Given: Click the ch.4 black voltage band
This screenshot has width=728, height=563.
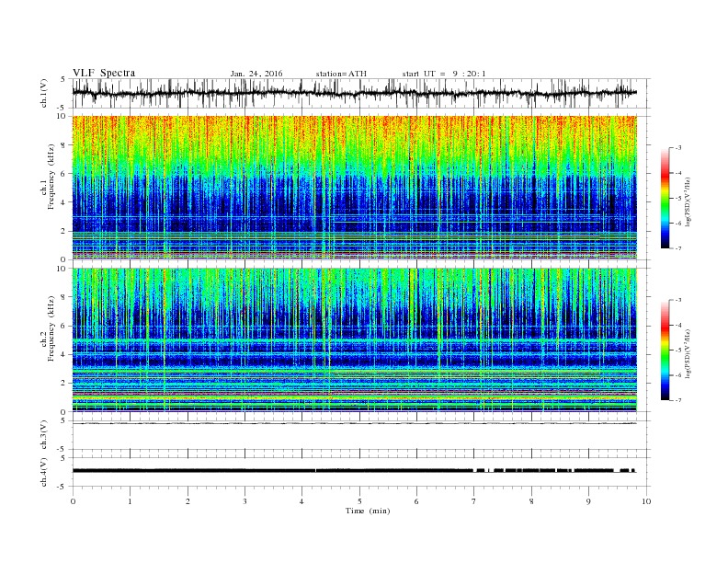Looking at the screenshot, I should coord(354,471).
